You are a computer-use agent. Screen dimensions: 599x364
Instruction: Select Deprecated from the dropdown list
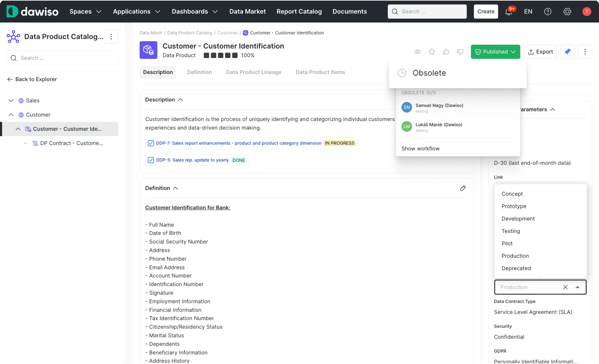click(x=516, y=268)
